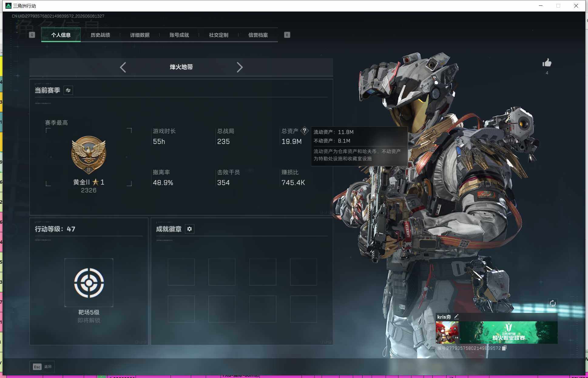Click the 赚损比 745.4K value
588x378 pixels.
pos(293,183)
